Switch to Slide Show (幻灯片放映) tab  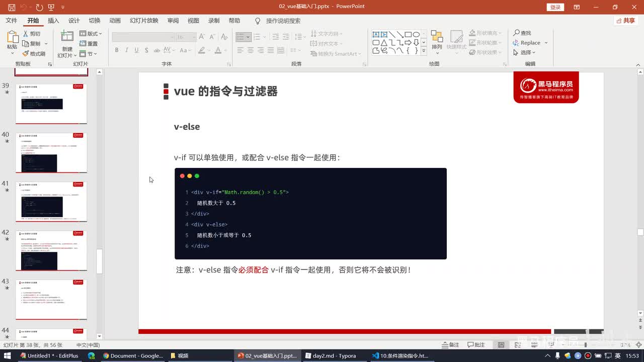[x=144, y=21]
